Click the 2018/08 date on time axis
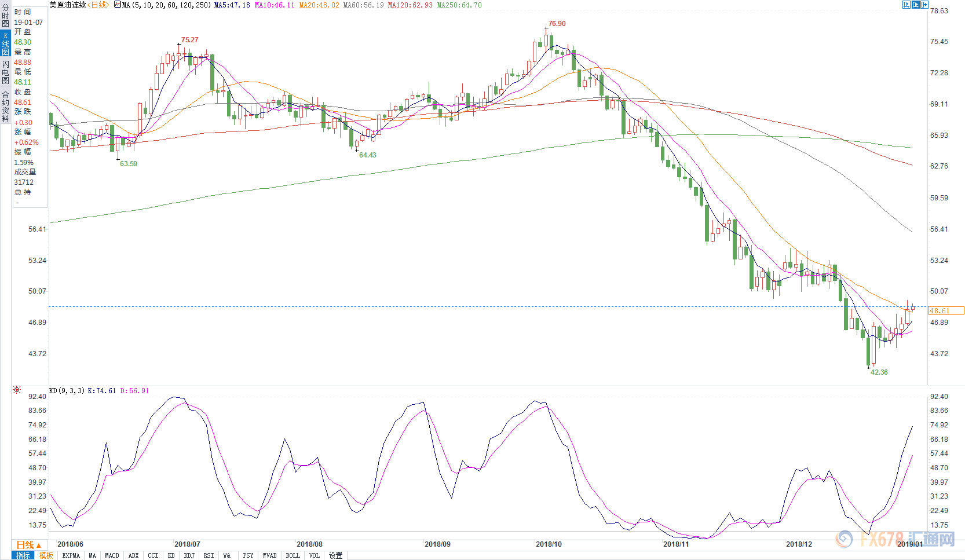The height and width of the screenshot is (560, 965). click(309, 544)
